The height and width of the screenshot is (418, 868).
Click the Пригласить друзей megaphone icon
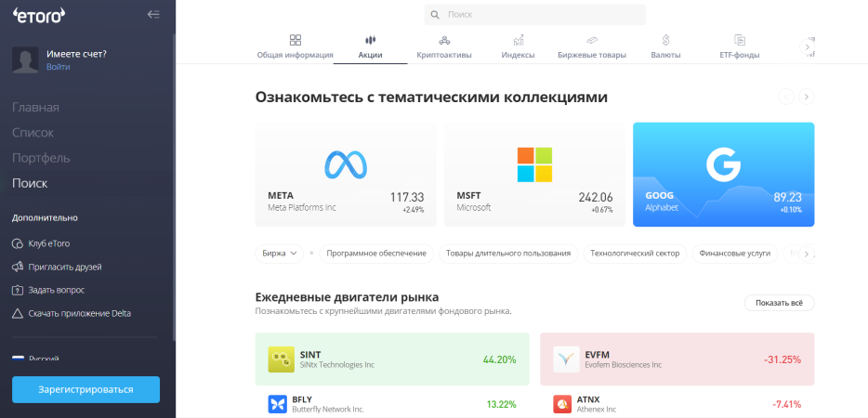tap(17, 267)
